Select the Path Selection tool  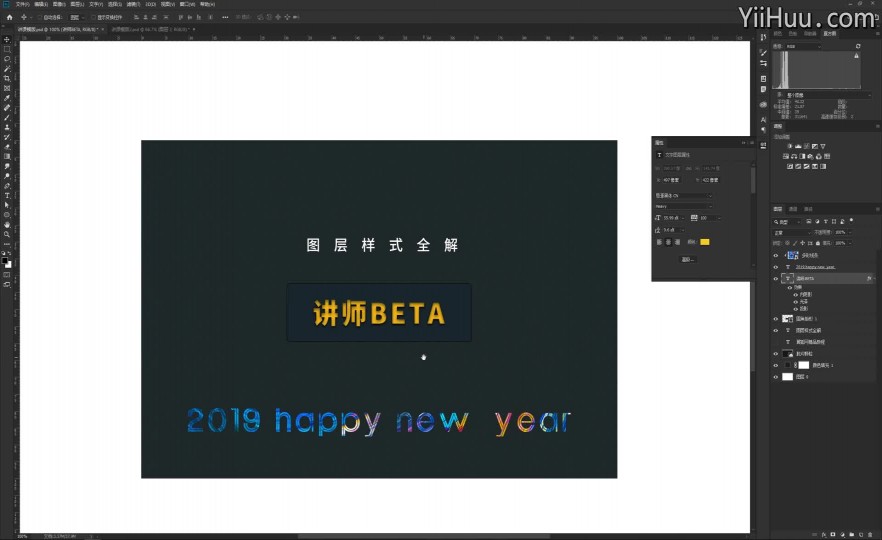point(7,205)
